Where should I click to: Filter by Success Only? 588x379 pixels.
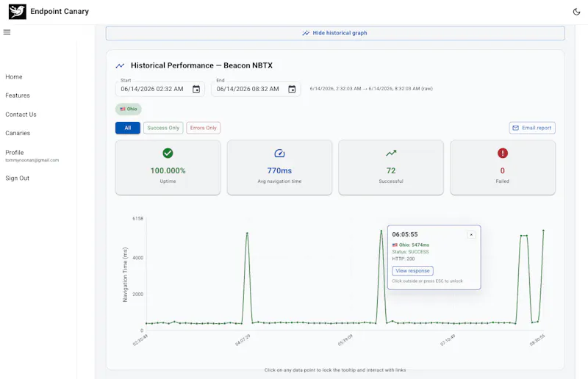[163, 128]
